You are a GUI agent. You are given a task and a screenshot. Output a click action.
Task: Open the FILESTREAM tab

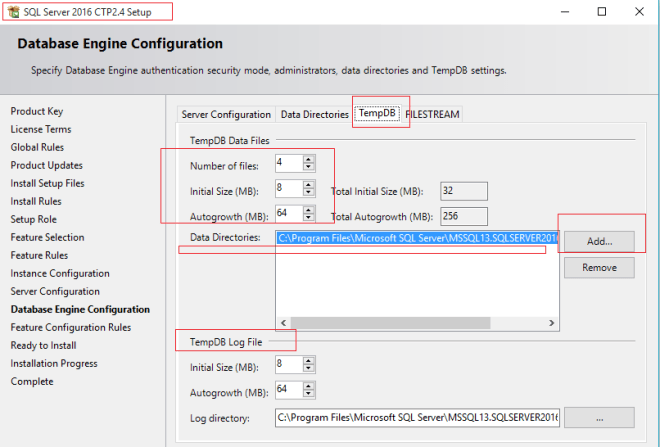tap(432, 114)
